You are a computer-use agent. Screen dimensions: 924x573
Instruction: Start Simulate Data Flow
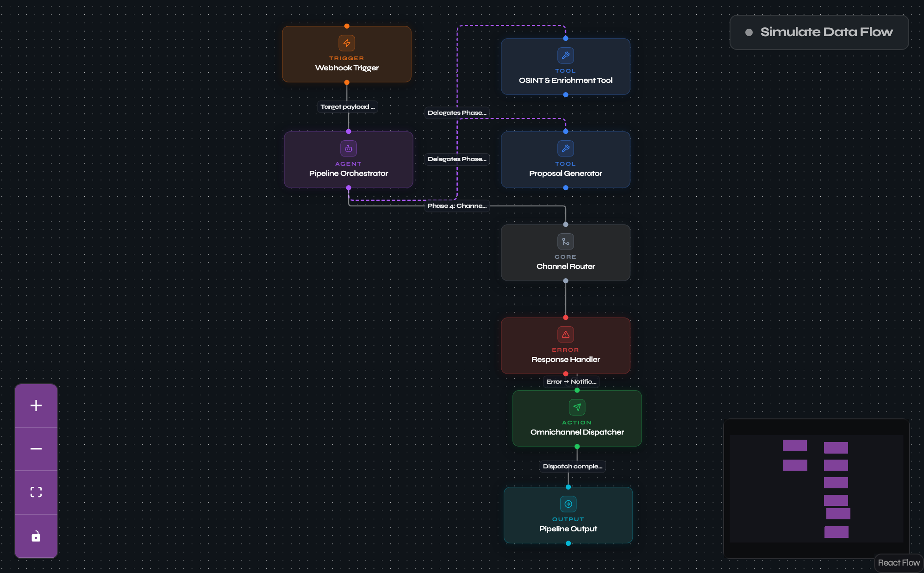(x=819, y=32)
